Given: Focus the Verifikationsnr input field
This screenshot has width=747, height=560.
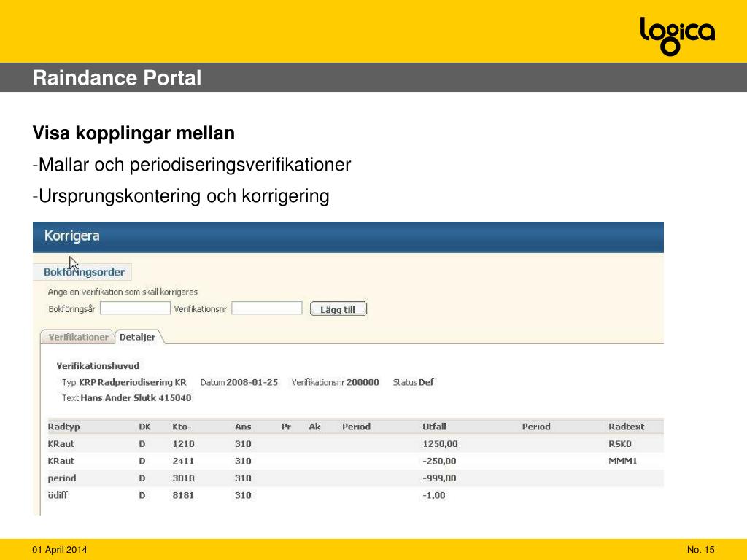Looking at the screenshot, I should [267, 308].
